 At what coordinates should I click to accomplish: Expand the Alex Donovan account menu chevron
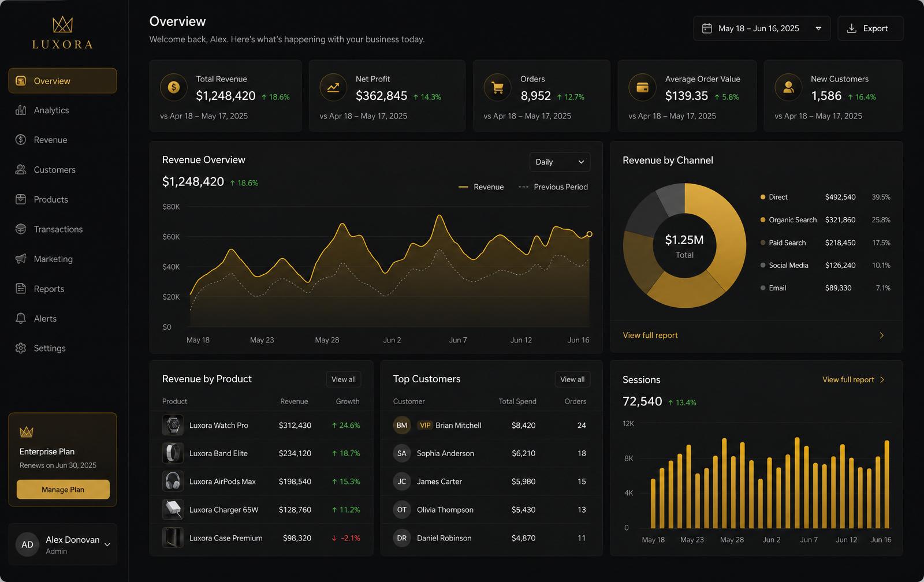107,544
